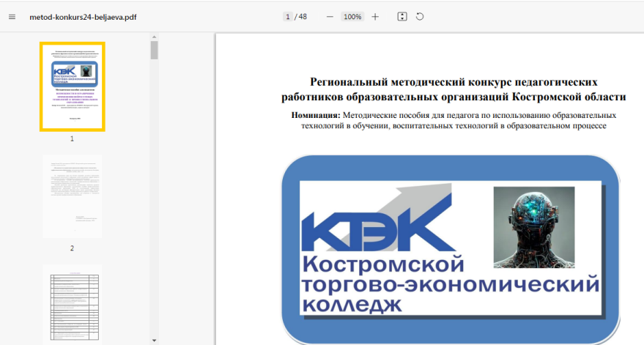Click the 'торгово-экономический' text in the logo
The width and height of the screenshot is (644, 345).
[x=450, y=283]
